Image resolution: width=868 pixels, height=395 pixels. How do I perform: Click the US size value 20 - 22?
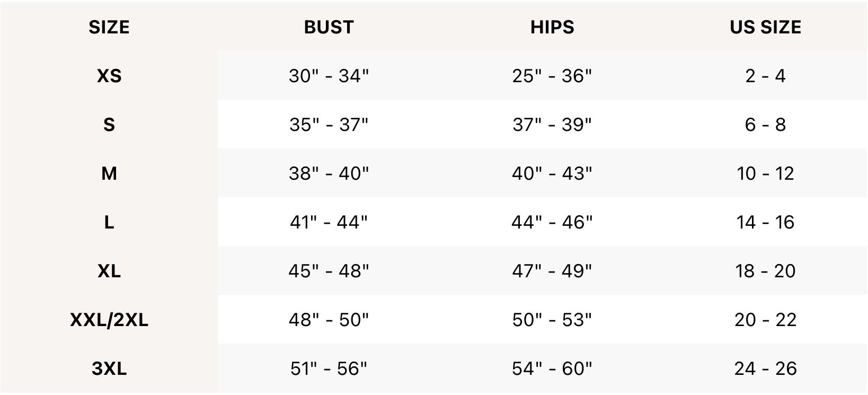tap(765, 320)
